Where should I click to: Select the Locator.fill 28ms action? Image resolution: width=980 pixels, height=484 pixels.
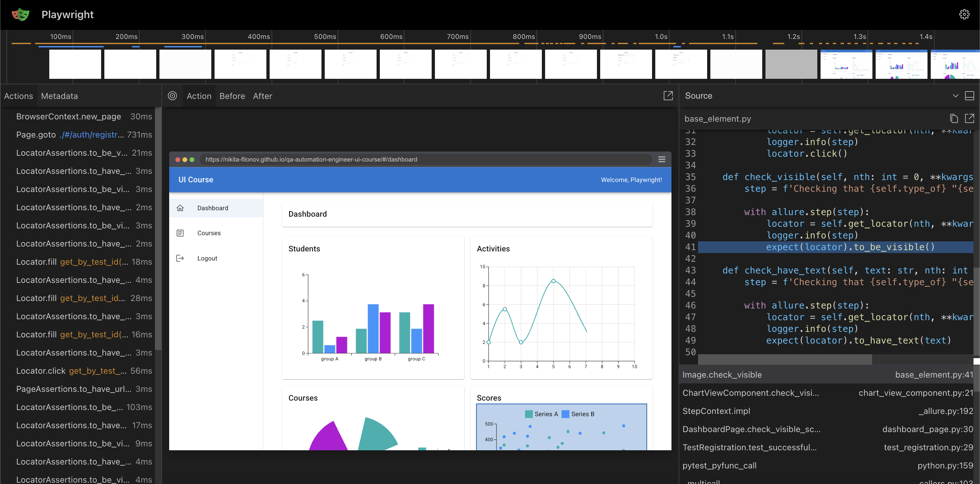tap(78, 298)
